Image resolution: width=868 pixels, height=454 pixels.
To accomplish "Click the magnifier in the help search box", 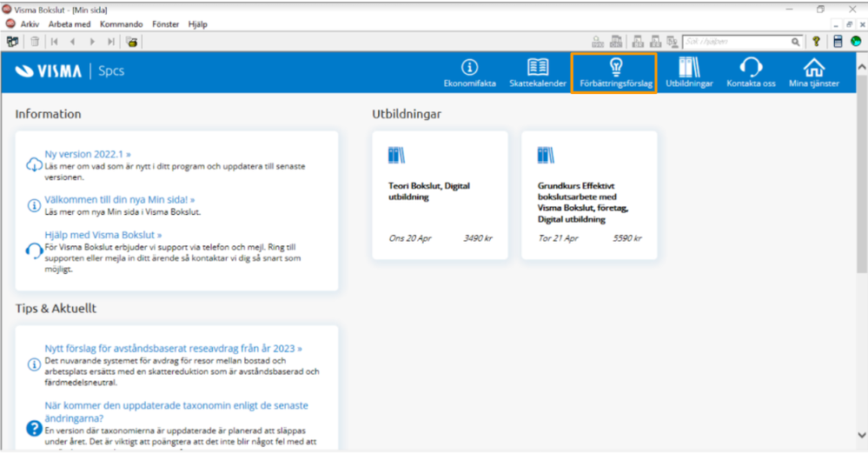I will coord(795,42).
